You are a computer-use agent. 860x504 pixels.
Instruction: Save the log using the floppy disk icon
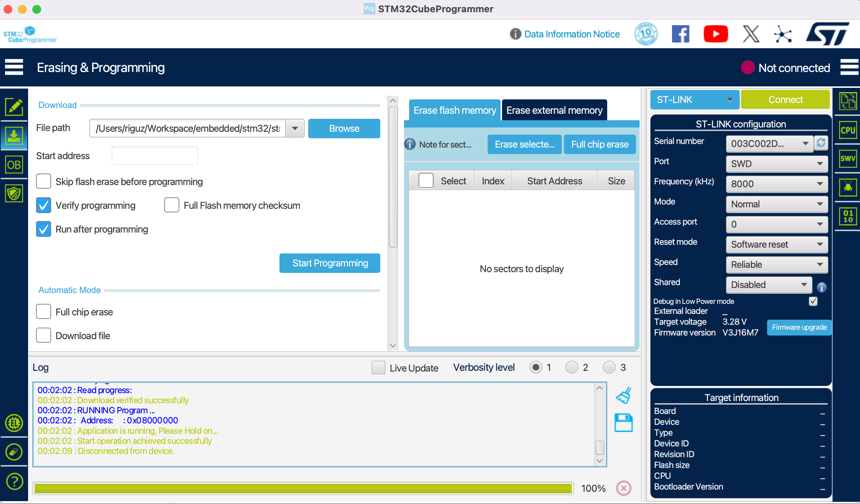624,423
